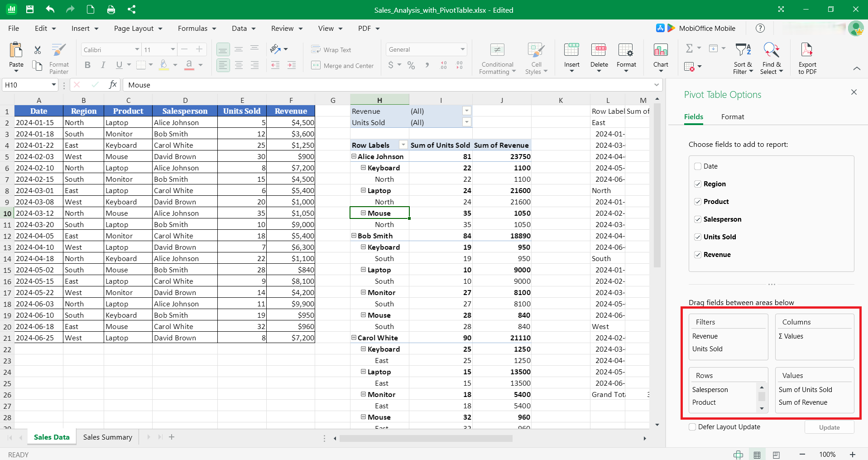Switch to the Sales Summary sheet tab

pos(108,437)
